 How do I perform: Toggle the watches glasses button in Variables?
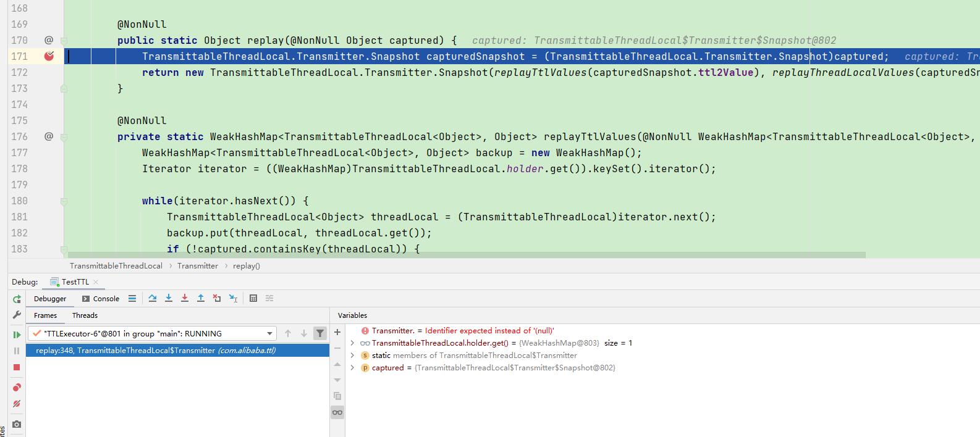tap(337, 412)
